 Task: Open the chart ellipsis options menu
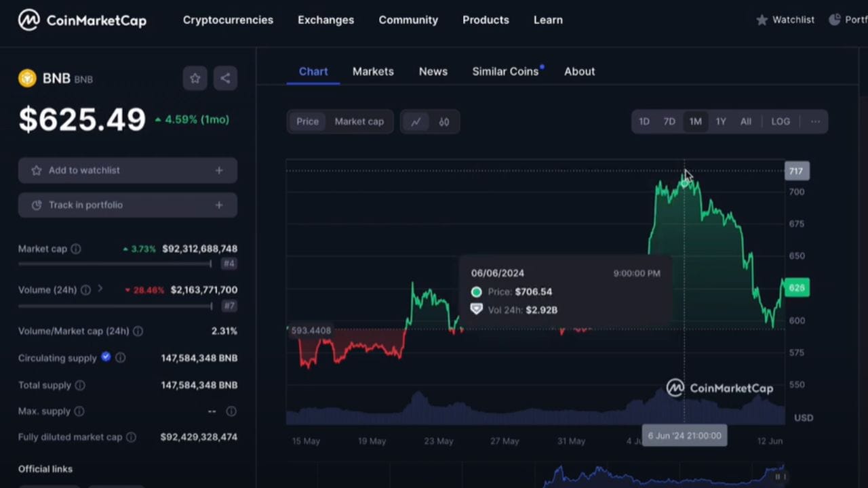coord(815,121)
